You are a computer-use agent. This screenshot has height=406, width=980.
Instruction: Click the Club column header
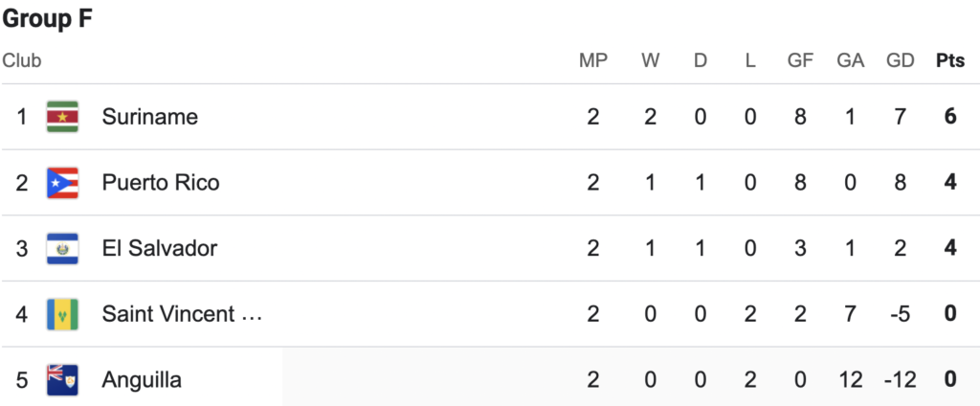point(22,60)
